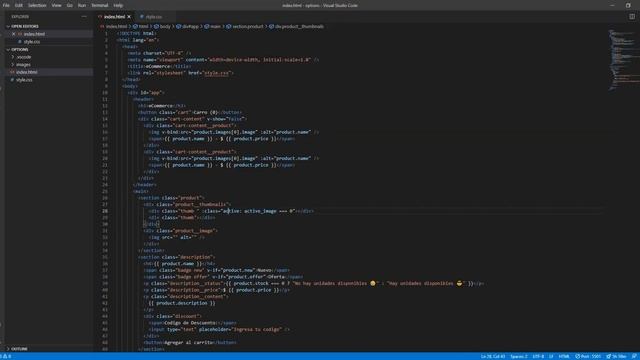Open the Go menu
This screenshot has height=360, width=640.
pyautogui.click(x=69, y=5)
